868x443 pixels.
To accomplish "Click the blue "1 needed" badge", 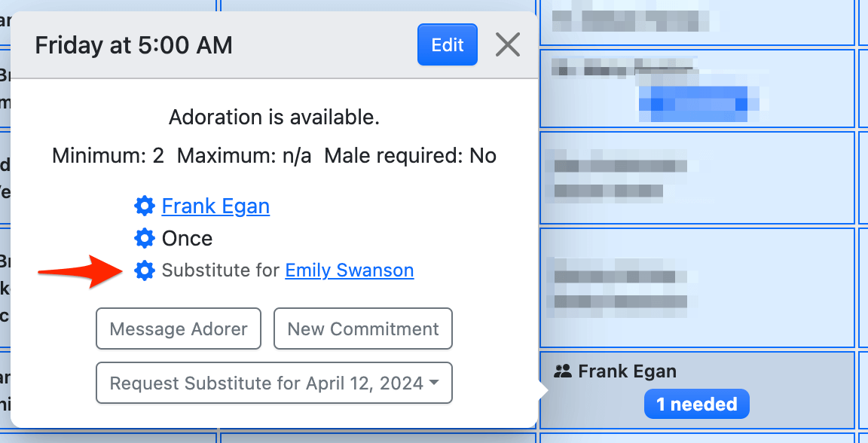I will coord(696,405).
